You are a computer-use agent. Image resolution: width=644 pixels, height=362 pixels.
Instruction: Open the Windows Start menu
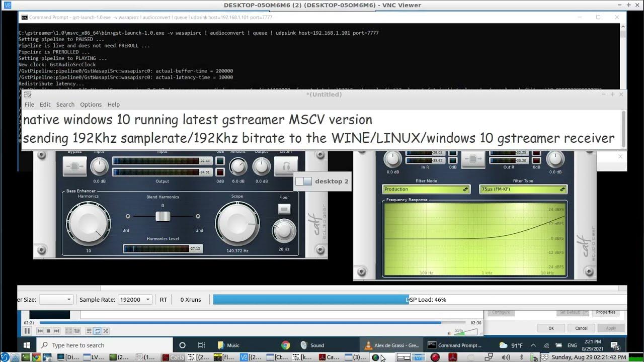(x=27, y=345)
